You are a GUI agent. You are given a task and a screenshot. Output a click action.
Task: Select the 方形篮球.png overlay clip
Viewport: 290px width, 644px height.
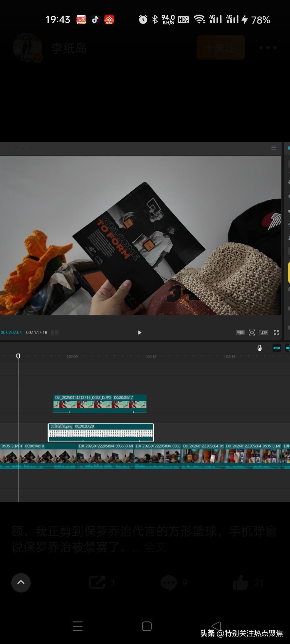click(x=101, y=432)
